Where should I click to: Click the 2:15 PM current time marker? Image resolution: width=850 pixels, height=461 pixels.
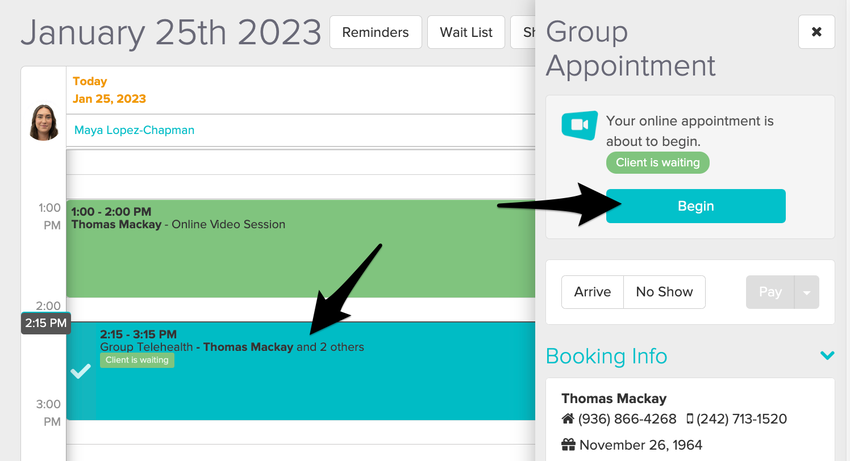(x=45, y=323)
